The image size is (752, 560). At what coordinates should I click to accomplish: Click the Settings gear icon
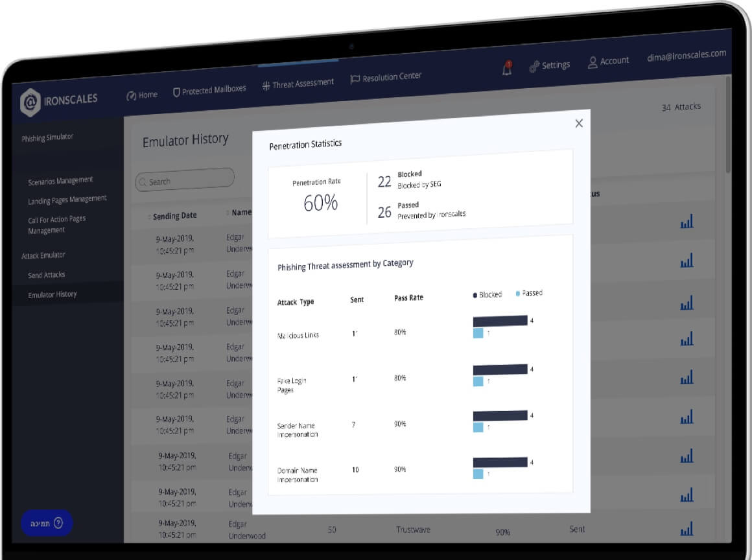point(534,67)
